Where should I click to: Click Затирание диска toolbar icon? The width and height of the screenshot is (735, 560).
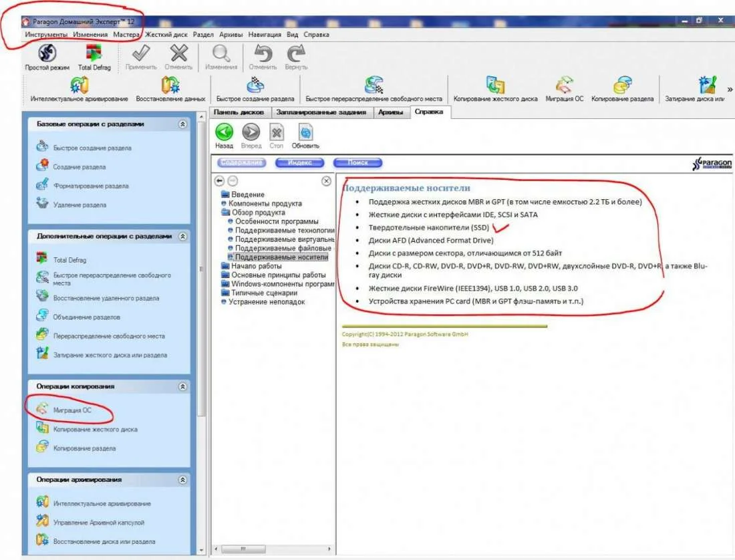click(695, 90)
